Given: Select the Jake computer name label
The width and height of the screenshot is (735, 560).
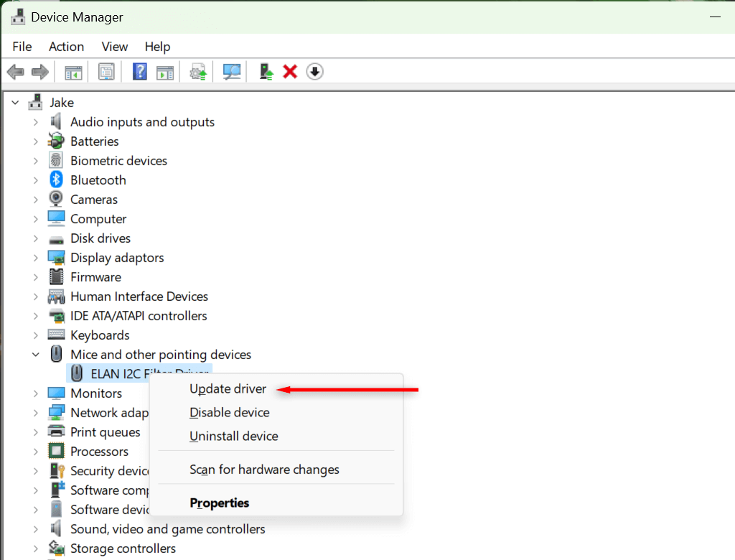Looking at the screenshot, I should pos(62,102).
